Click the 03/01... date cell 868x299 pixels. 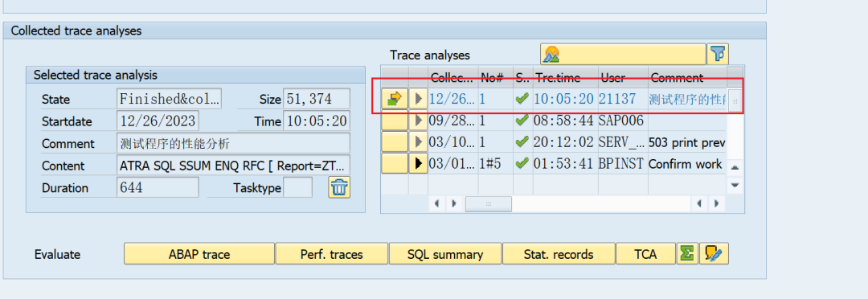point(452,163)
